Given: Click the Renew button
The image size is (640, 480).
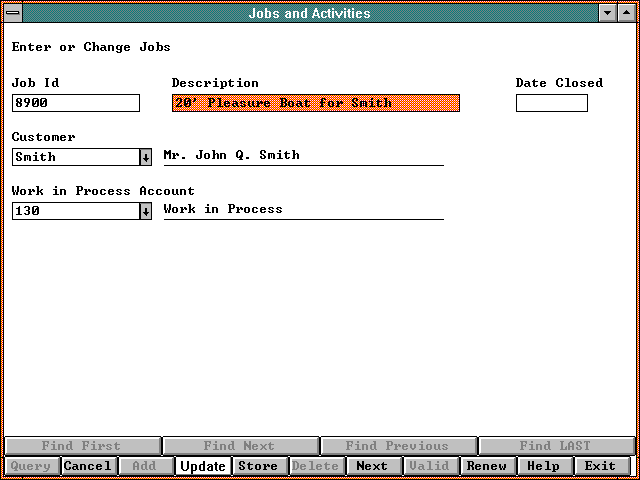Looking at the screenshot, I should pyautogui.click(x=487, y=466).
